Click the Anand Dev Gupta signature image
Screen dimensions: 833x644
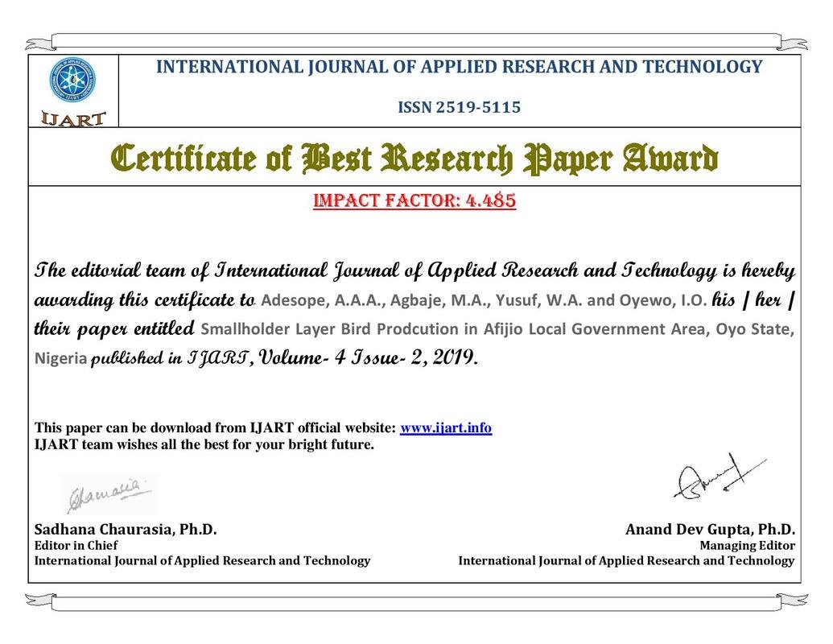click(720, 477)
